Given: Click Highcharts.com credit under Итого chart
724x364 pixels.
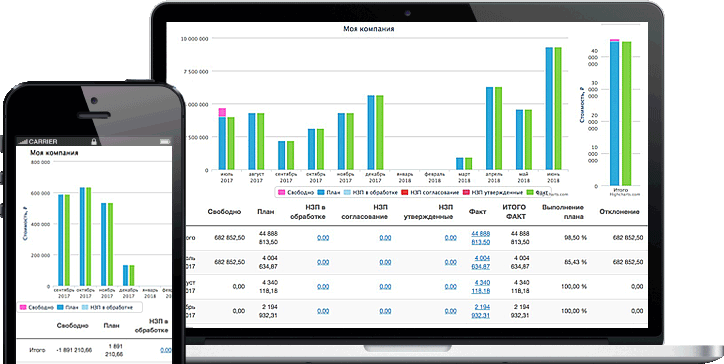Looking at the screenshot, I should pyautogui.click(x=625, y=195).
